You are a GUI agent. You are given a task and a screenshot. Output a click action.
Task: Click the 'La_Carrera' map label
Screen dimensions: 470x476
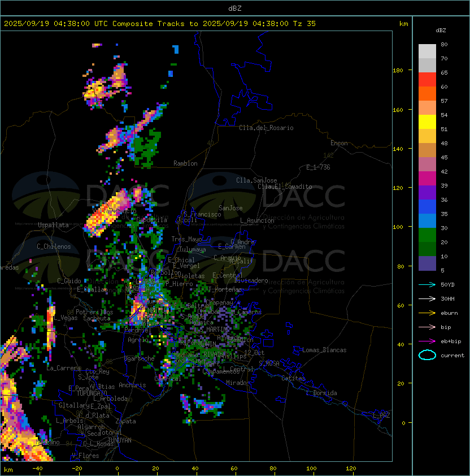pos(63,368)
